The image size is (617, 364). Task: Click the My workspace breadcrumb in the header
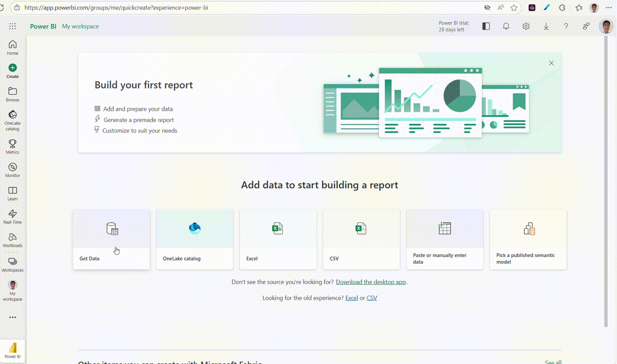coord(80,26)
